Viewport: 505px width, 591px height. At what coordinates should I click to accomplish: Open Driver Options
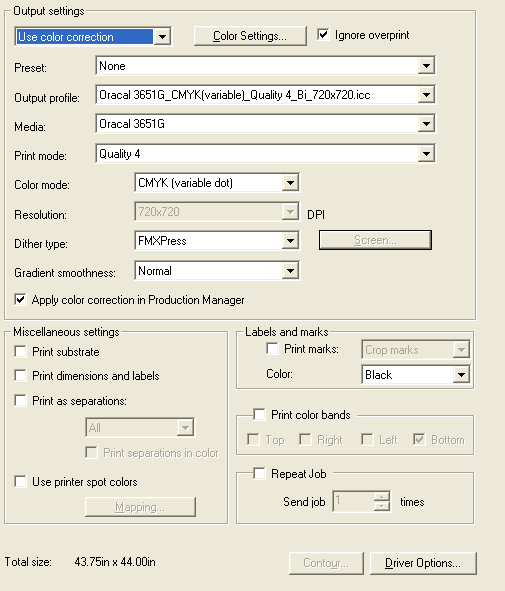click(423, 563)
